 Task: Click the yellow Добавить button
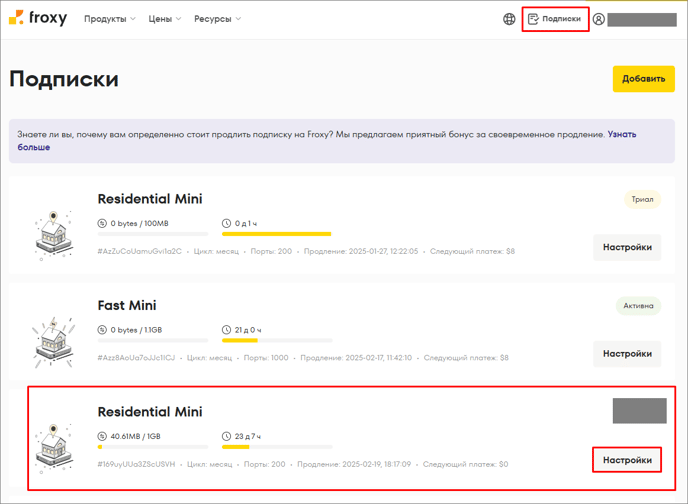643,79
